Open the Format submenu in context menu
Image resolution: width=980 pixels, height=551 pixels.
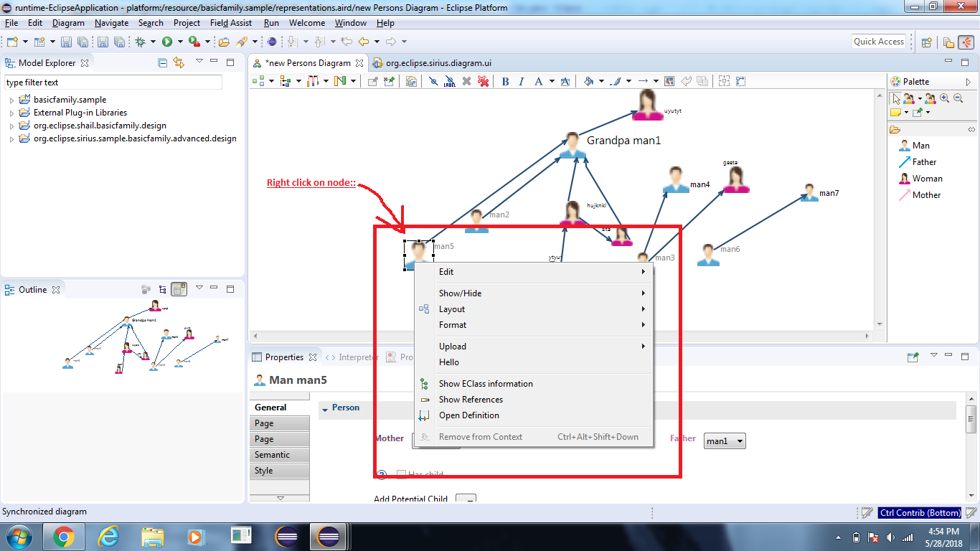coord(534,325)
